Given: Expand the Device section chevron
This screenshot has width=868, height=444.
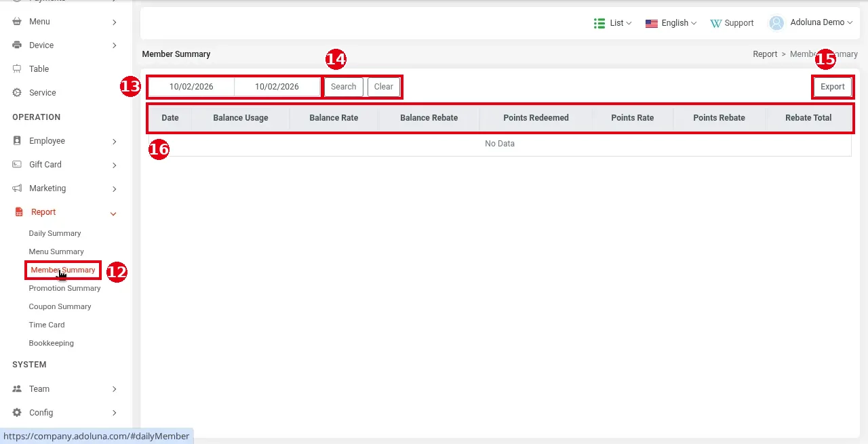Looking at the screenshot, I should 115,46.
